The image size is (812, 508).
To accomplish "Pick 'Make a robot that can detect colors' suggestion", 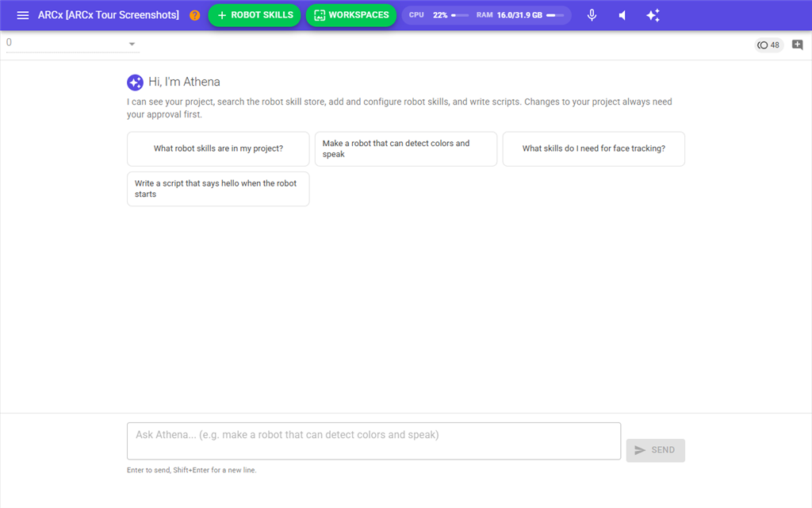I will pos(406,148).
